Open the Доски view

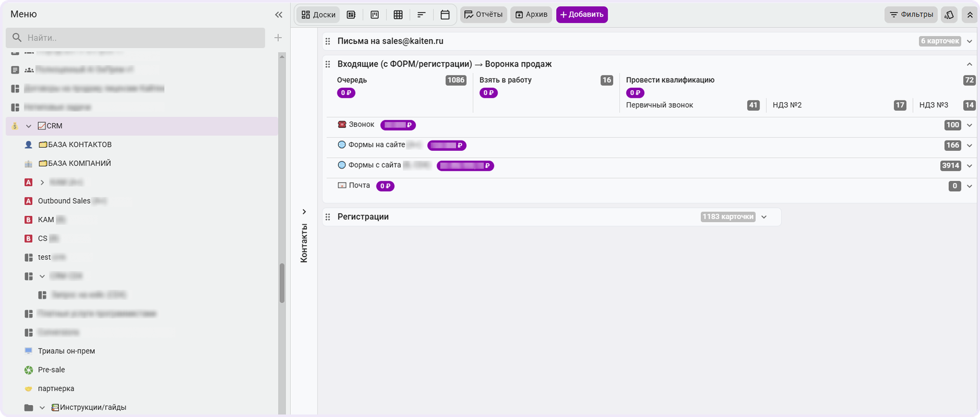pyautogui.click(x=318, y=15)
